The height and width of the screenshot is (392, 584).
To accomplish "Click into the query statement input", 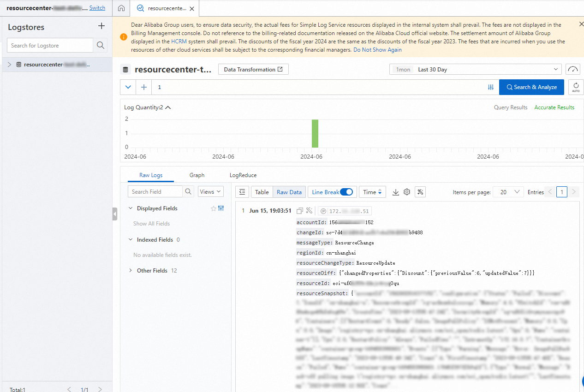I will point(318,87).
